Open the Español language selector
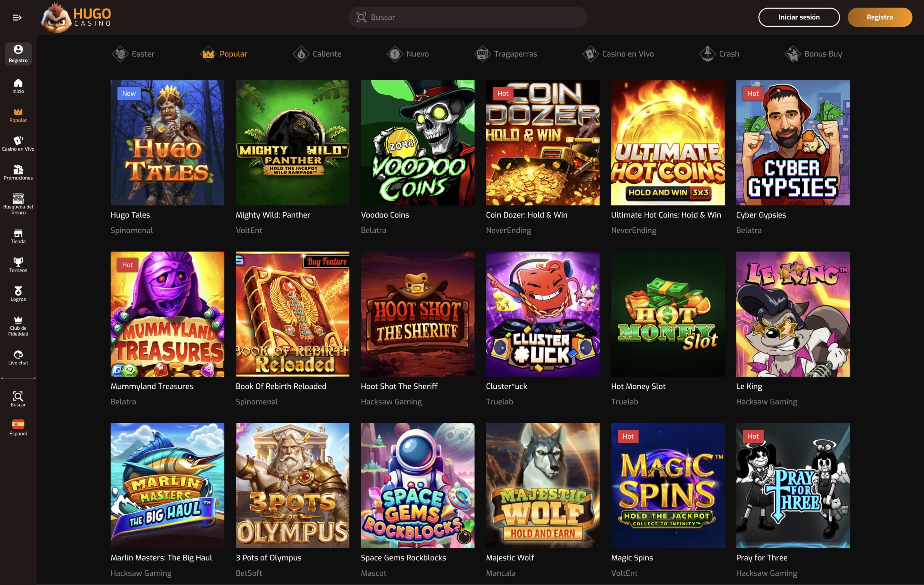This screenshot has height=585, width=924. [18, 427]
